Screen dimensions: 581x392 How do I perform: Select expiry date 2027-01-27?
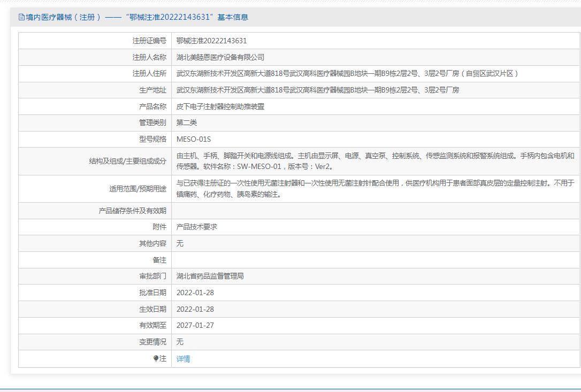tap(195, 325)
